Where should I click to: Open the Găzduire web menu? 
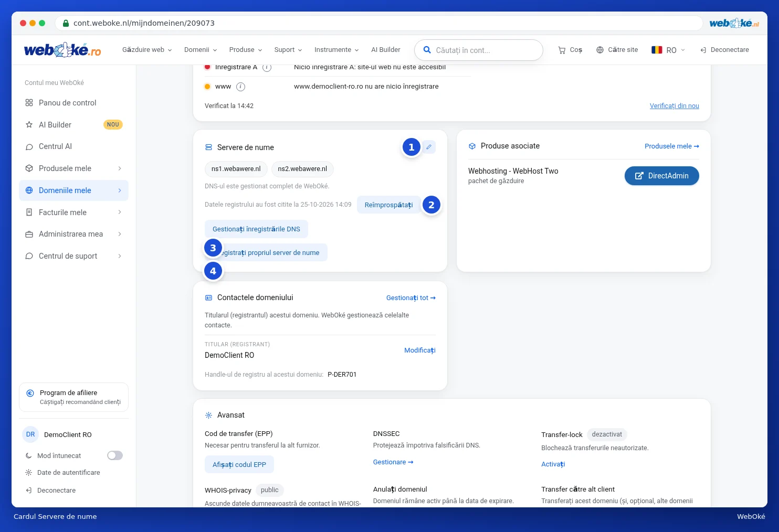(147, 50)
